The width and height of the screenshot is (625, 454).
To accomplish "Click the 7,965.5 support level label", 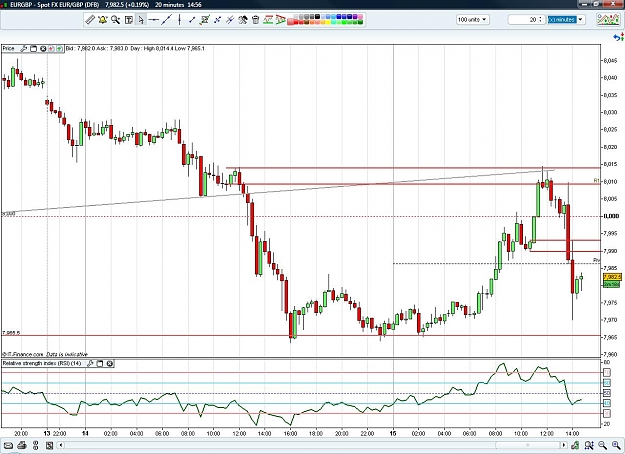I will pos(11,333).
